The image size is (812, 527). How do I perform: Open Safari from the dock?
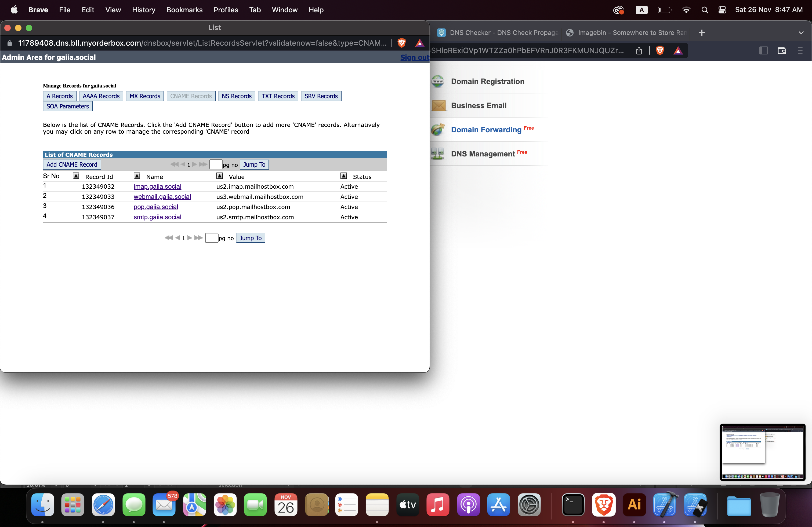point(103,505)
